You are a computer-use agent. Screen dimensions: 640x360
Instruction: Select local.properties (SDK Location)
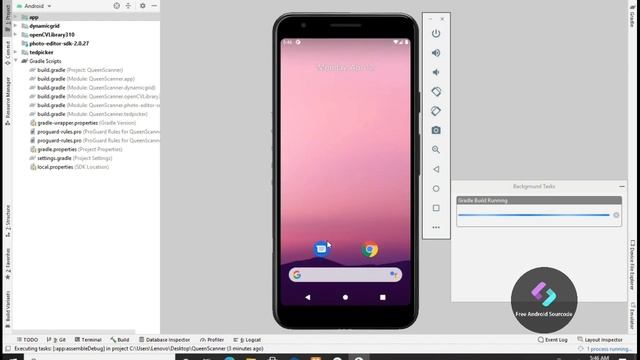69,167
